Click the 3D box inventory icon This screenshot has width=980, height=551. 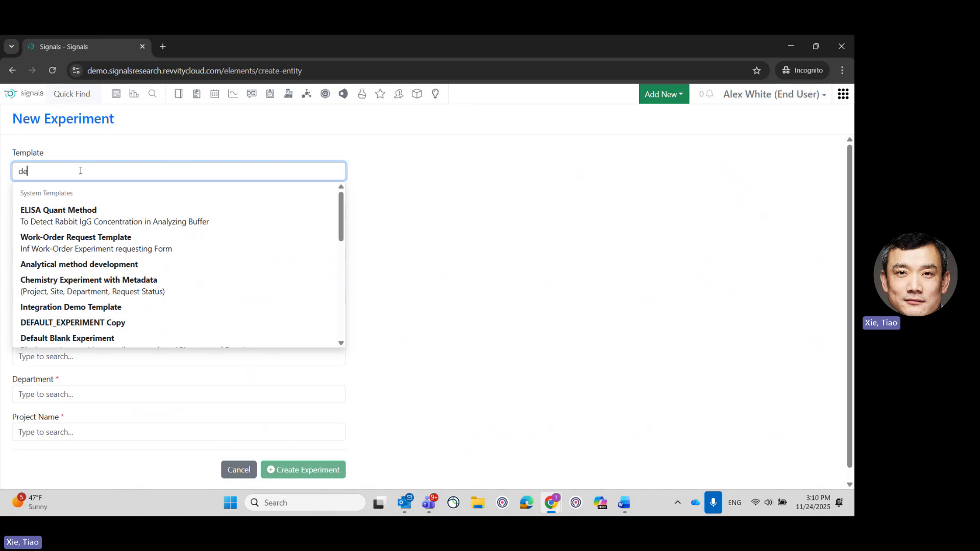(417, 94)
